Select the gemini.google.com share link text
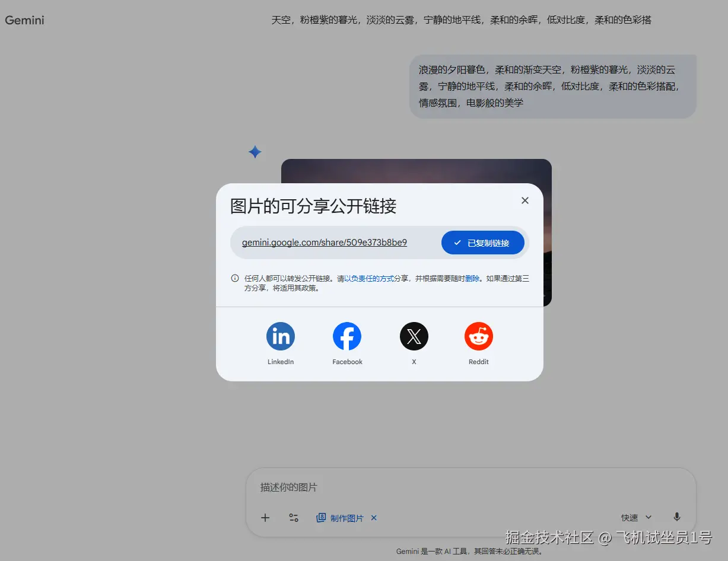The height and width of the screenshot is (561, 728). [x=324, y=243]
